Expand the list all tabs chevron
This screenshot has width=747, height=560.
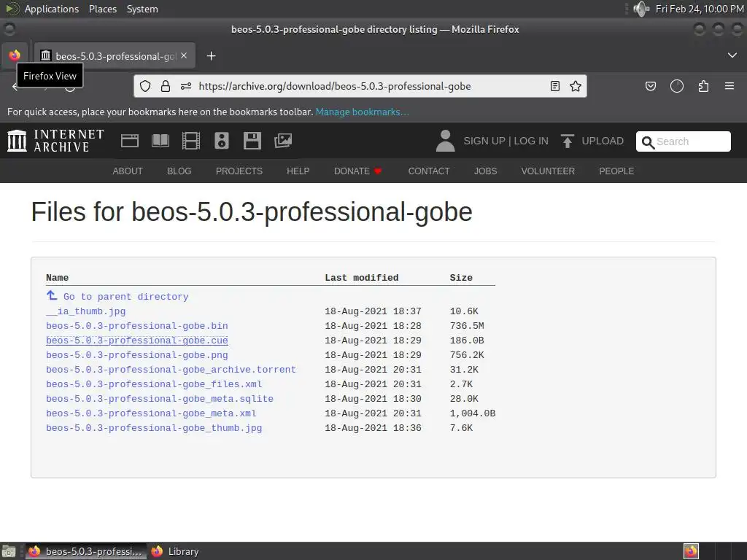point(732,55)
